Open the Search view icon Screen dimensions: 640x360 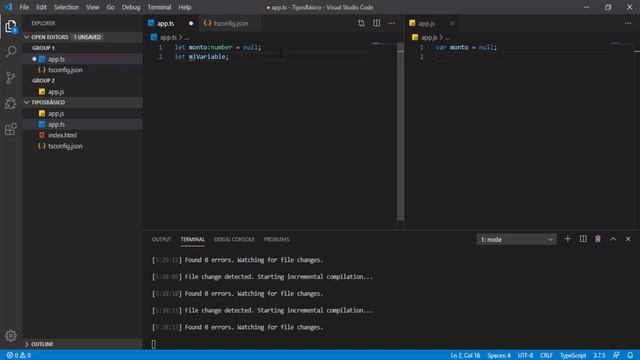pyautogui.click(x=11, y=51)
